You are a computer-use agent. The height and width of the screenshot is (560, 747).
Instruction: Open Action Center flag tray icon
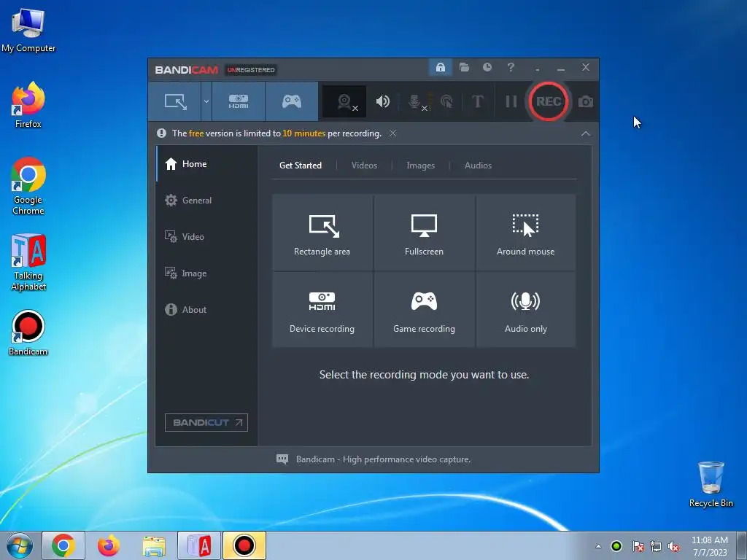[x=638, y=546]
